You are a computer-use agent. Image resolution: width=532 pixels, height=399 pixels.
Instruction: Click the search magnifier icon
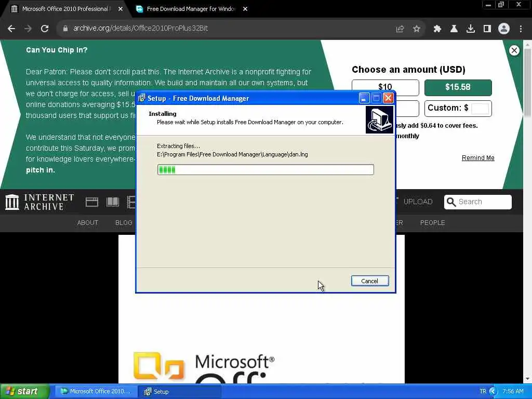tap(451, 202)
